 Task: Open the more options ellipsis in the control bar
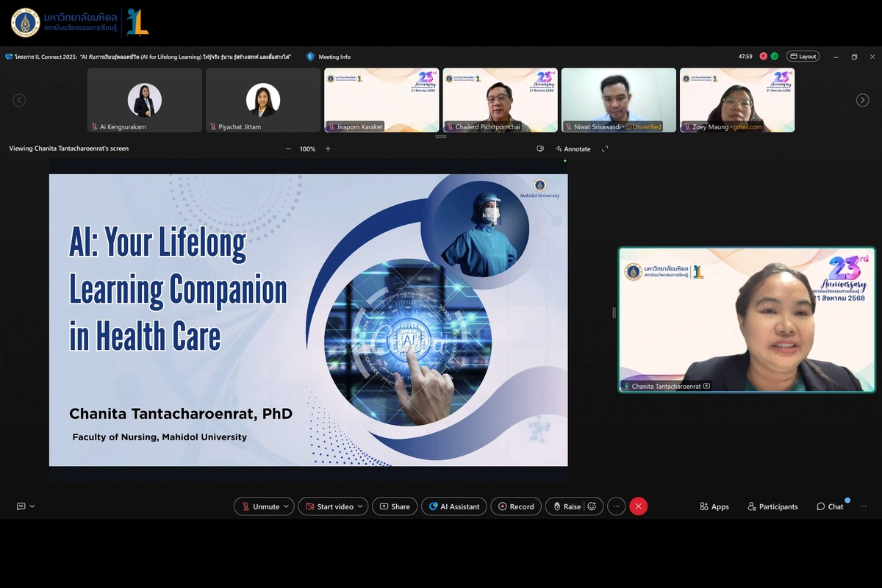pyautogui.click(x=617, y=506)
